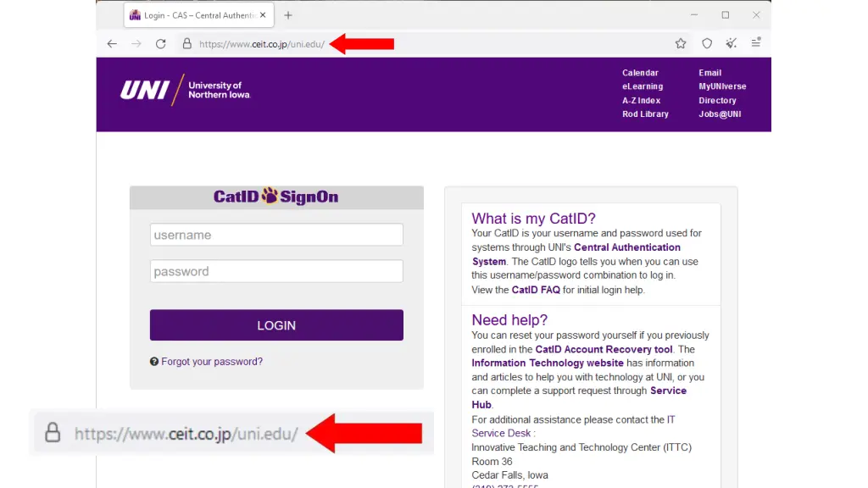The image size is (868, 488).
Task: Focus the username input field
Action: coord(276,236)
